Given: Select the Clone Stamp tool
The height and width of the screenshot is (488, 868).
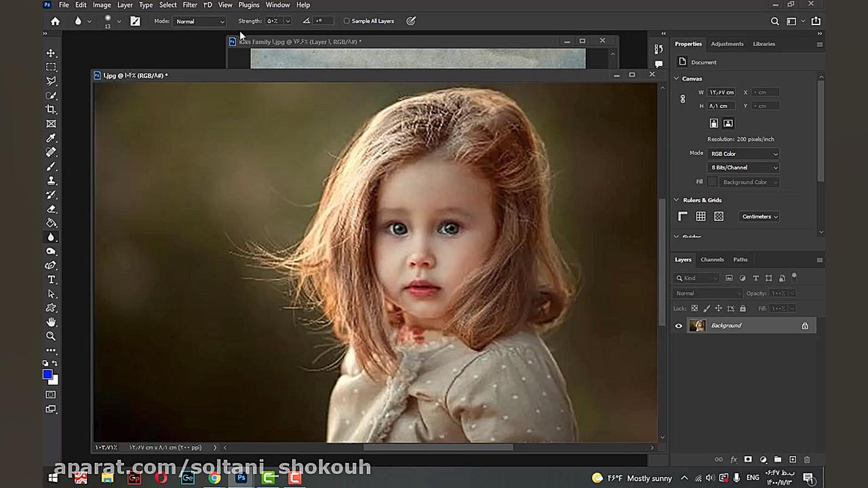Looking at the screenshot, I should click(51, 181).
